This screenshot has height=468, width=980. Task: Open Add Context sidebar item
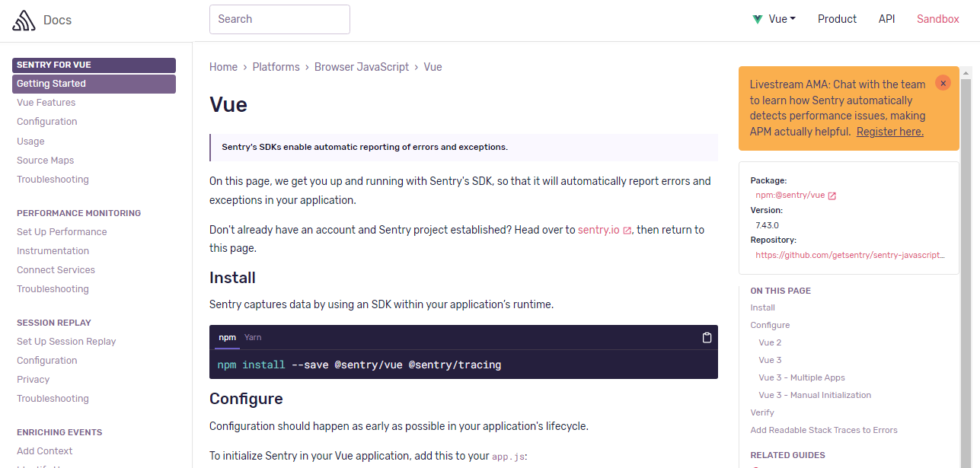point(44,451)
